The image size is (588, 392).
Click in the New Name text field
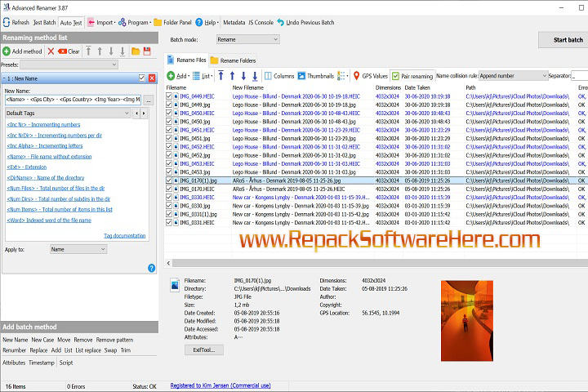(x=73, y=100)
